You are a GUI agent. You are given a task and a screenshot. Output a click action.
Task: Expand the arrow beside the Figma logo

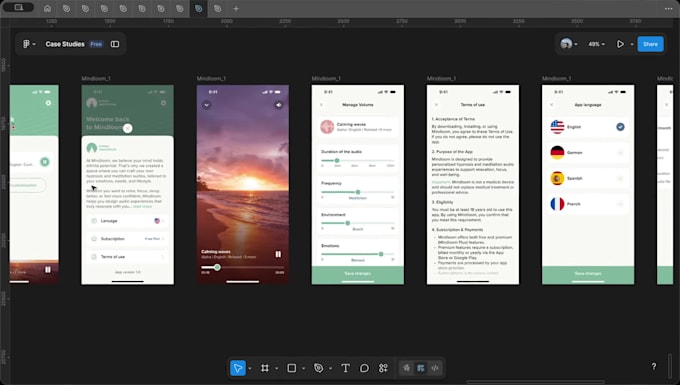pos(34,44)
